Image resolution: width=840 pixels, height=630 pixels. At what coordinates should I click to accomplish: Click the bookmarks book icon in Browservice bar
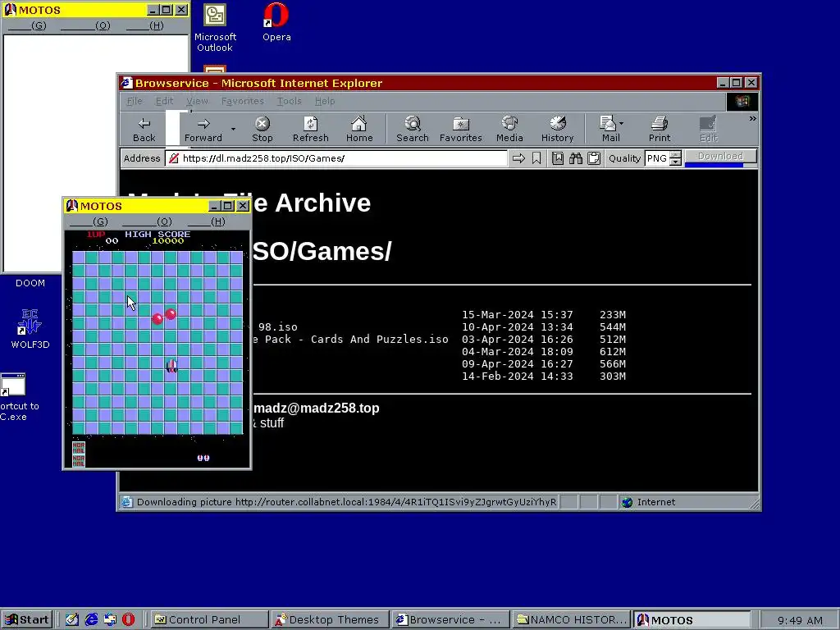558,158
